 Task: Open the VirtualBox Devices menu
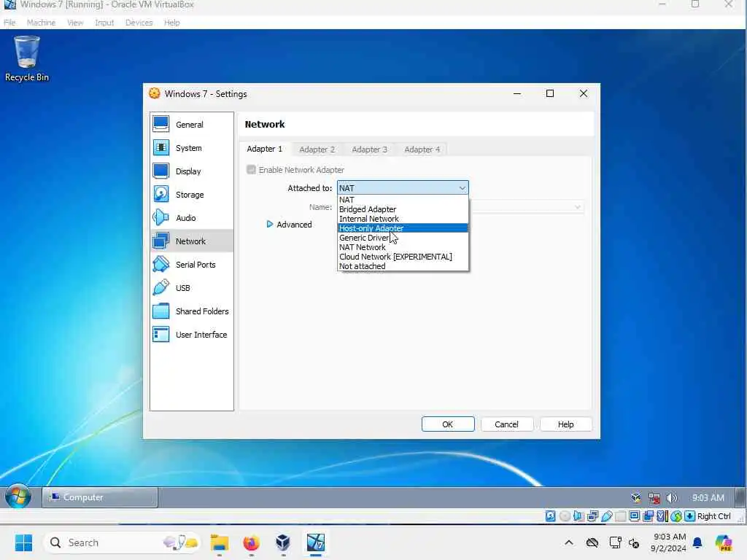139,23
